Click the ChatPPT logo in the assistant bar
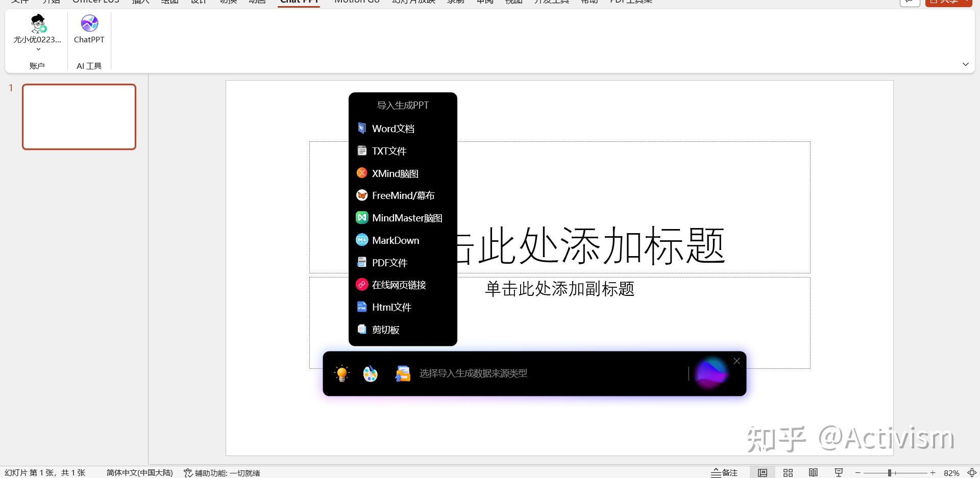Screen dimensions: 980x478 pos(711,372)
